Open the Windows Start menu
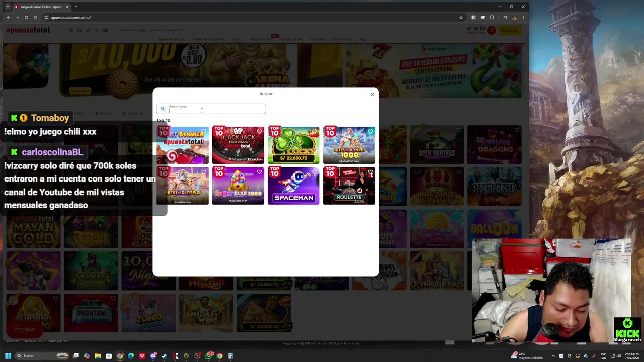 pyautogui.click(x=8, y=356)
